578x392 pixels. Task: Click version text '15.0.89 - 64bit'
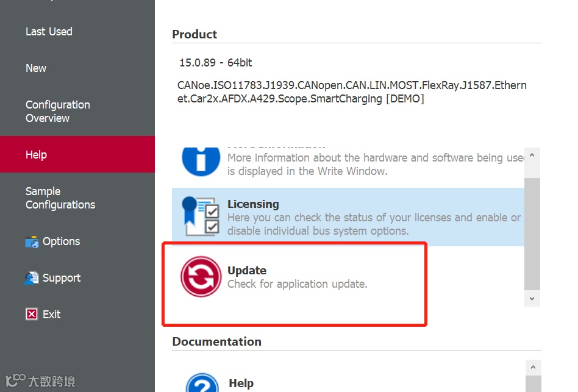(216, 63)
